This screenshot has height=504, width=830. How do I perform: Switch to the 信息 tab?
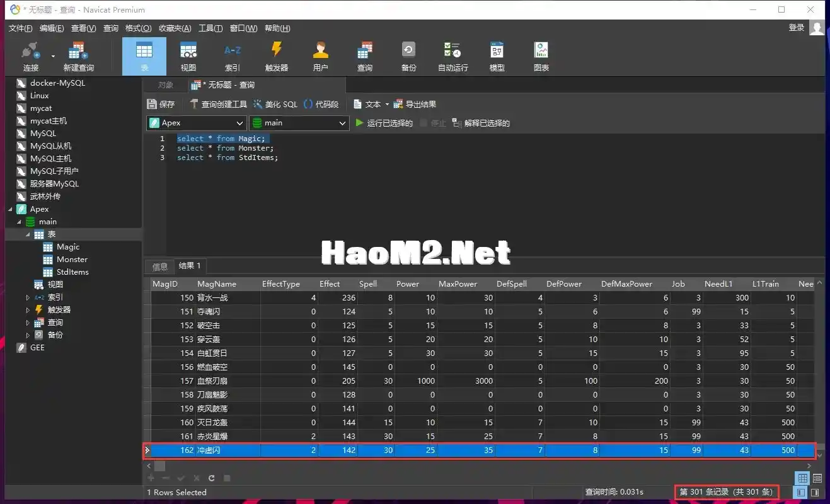[x=160, y=266]
